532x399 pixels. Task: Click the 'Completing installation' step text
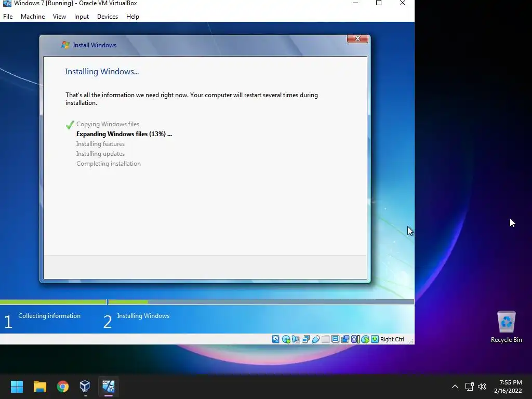click(109, 164)
